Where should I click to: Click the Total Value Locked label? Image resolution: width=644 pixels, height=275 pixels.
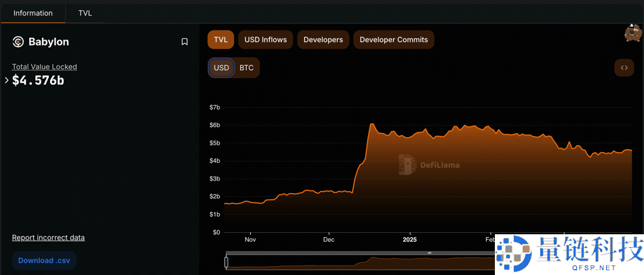pyautogui.click(x=45, y=67)
